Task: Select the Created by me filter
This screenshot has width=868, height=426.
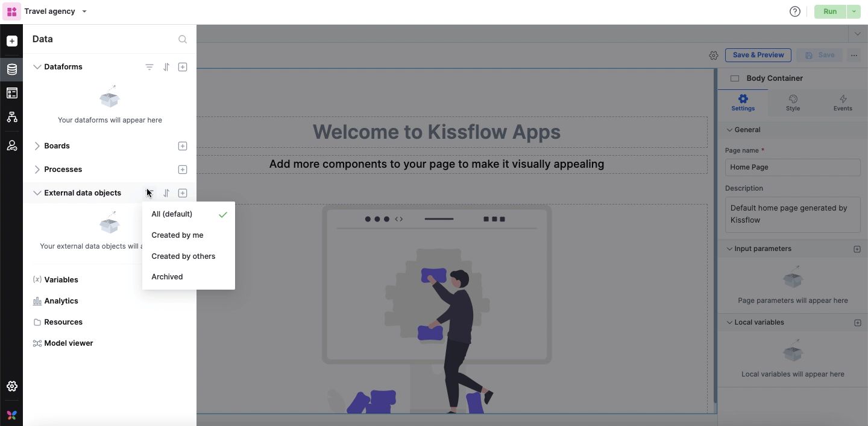Action: (x=189, y=235)
